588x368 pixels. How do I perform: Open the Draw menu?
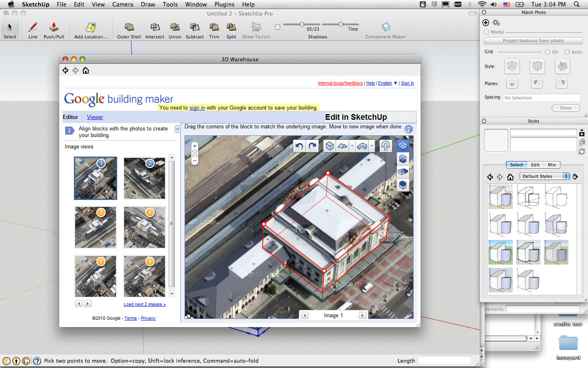coord(148,4)
